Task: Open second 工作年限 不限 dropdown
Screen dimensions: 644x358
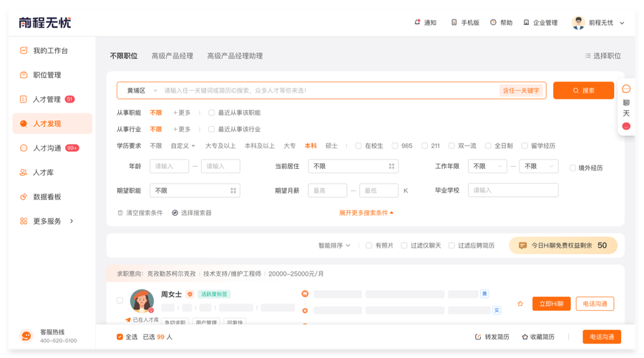Action: pos(539,166)
